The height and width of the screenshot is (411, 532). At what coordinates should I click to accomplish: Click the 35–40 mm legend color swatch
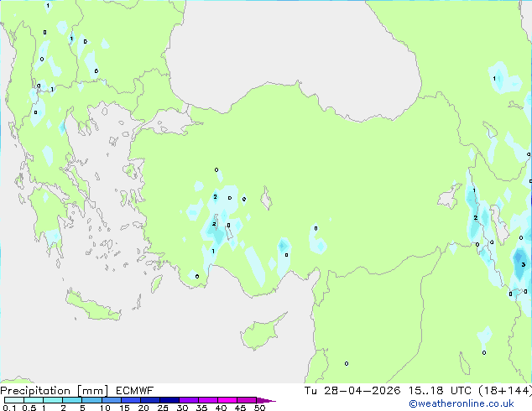(207, 400)
